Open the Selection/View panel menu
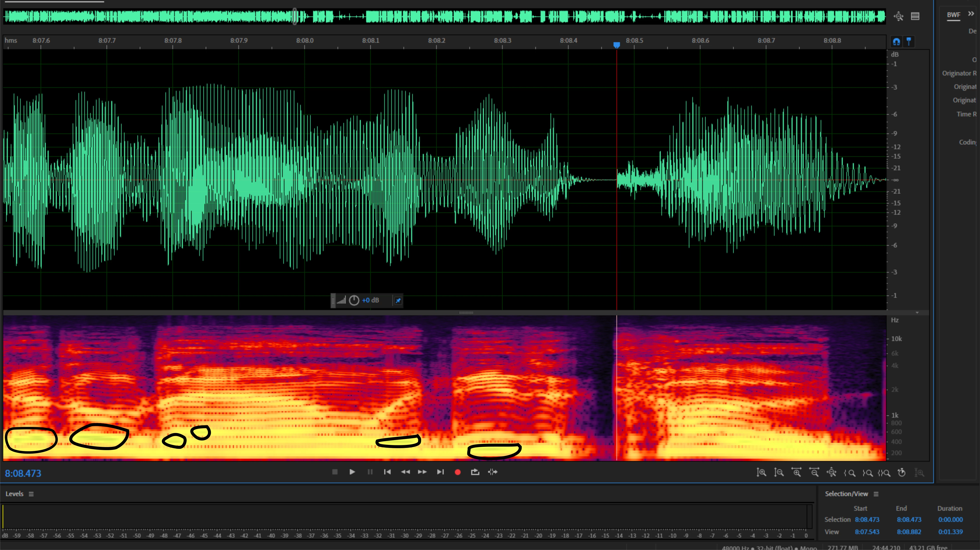The width and height of the screenshot is (980, 550). tap(876, 494)
